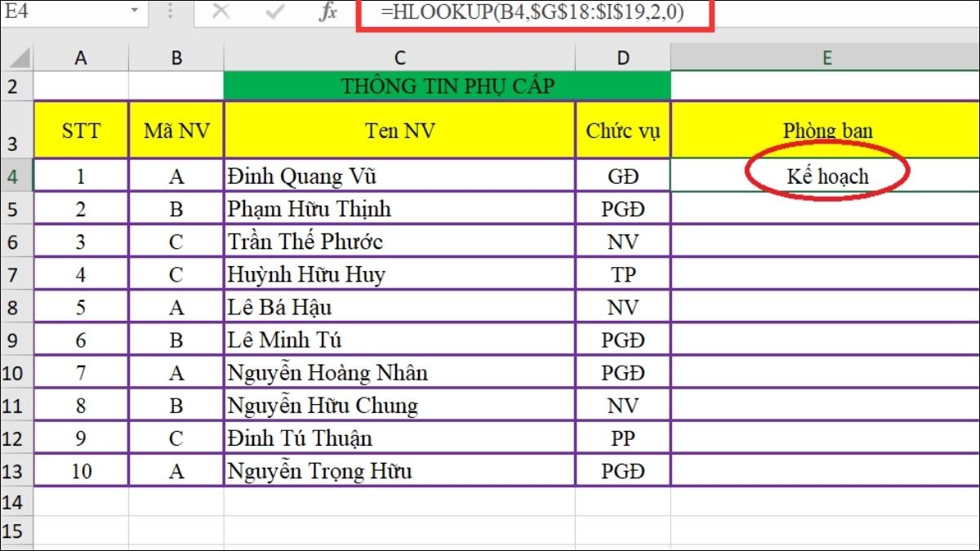This screenshot has width=980, height=551.
Task: Select column D header
Action: point(623,57)
